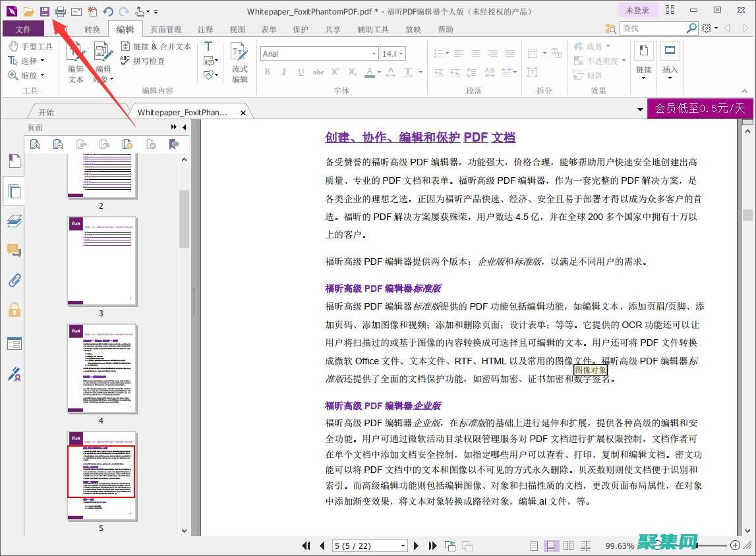Open the page number dropdown in status bar
The image size is (756, 556).
click(403, 545)
